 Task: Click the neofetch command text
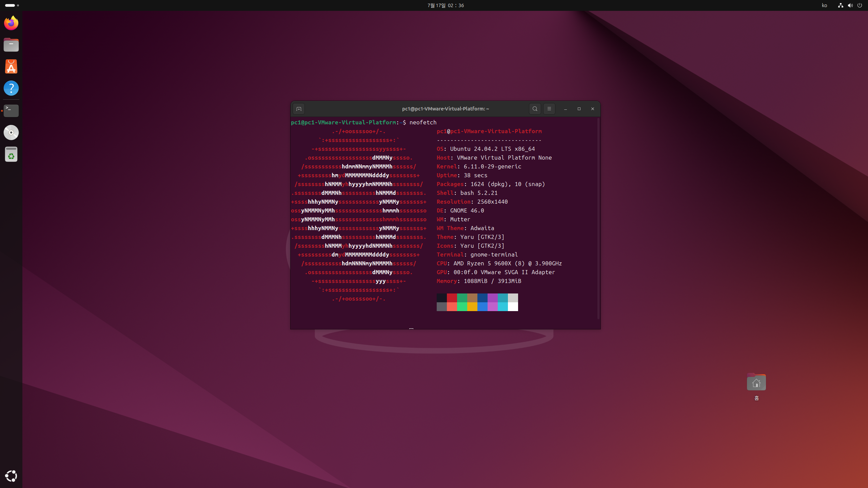click(423, 122)
